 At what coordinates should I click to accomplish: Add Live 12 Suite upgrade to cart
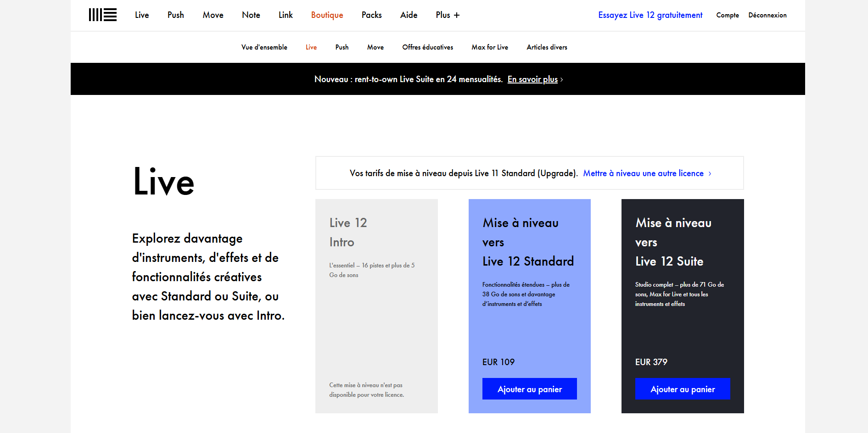(683, 389)
